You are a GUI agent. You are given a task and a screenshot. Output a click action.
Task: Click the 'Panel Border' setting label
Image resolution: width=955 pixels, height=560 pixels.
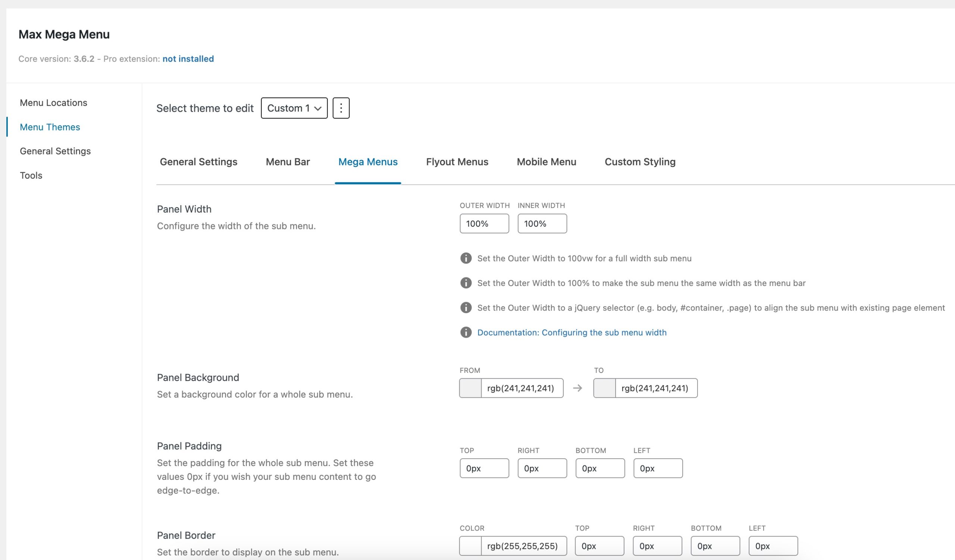pyautogui.click(x=186, y=535)
